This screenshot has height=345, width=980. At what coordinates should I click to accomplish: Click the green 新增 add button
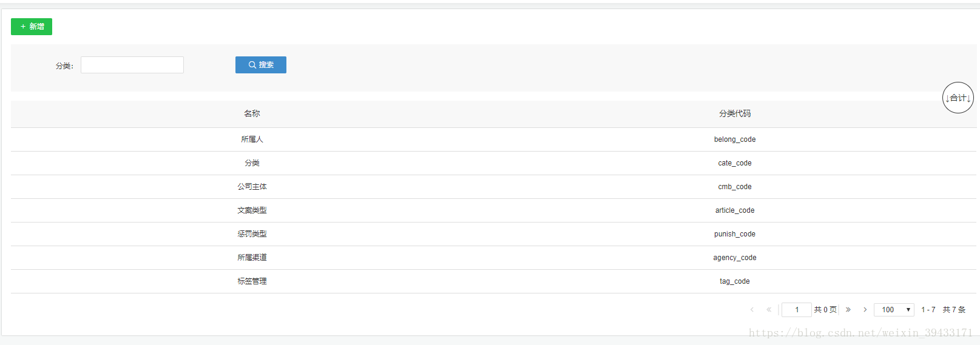click(32, 27)
